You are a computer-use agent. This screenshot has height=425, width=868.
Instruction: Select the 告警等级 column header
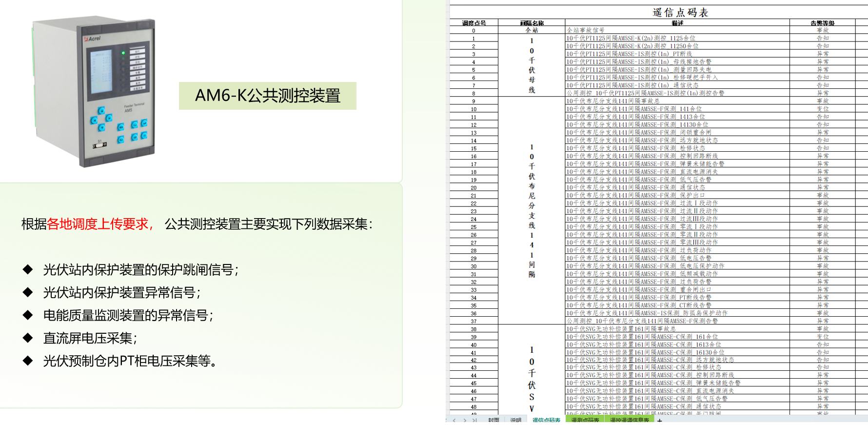pos(823,23)
